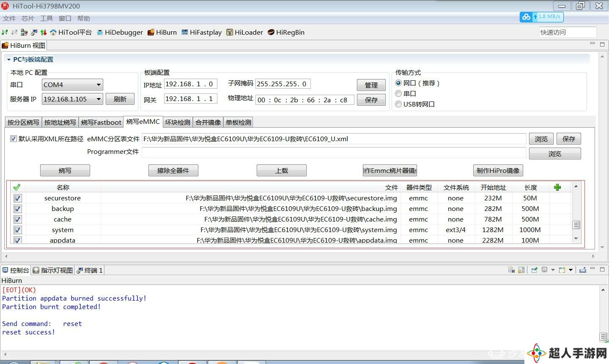This screenshot has height=364, width=609.
Task: Switch to the 合并镜像 tab
Action: point(208,122)
